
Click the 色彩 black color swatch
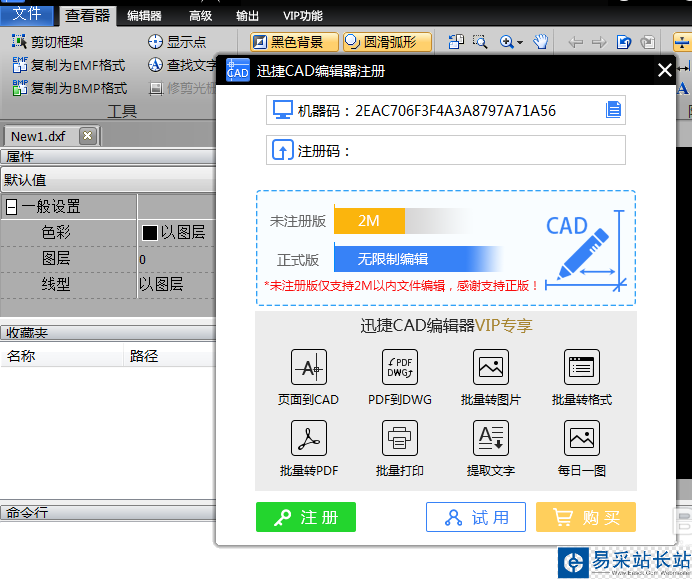[150, 233]
